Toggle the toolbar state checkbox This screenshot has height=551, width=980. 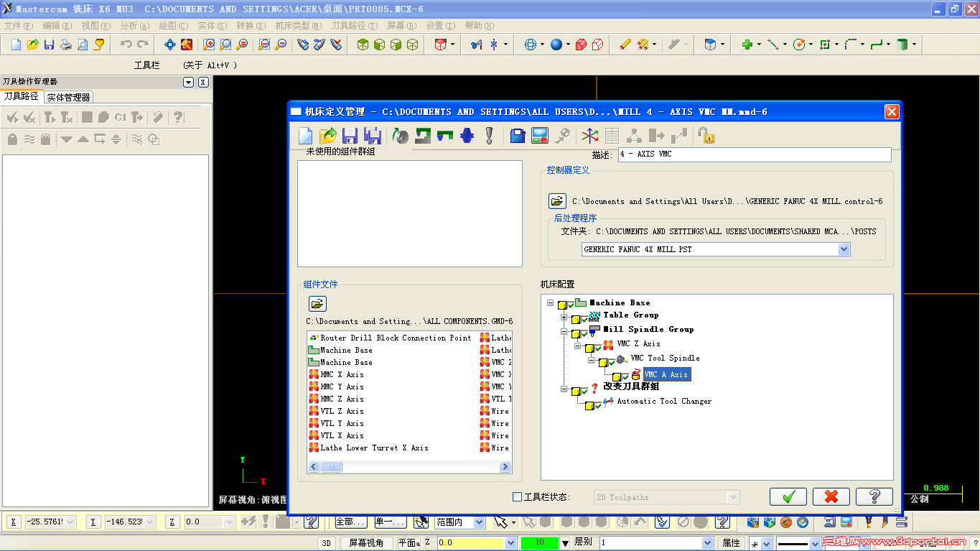(518, 496)
